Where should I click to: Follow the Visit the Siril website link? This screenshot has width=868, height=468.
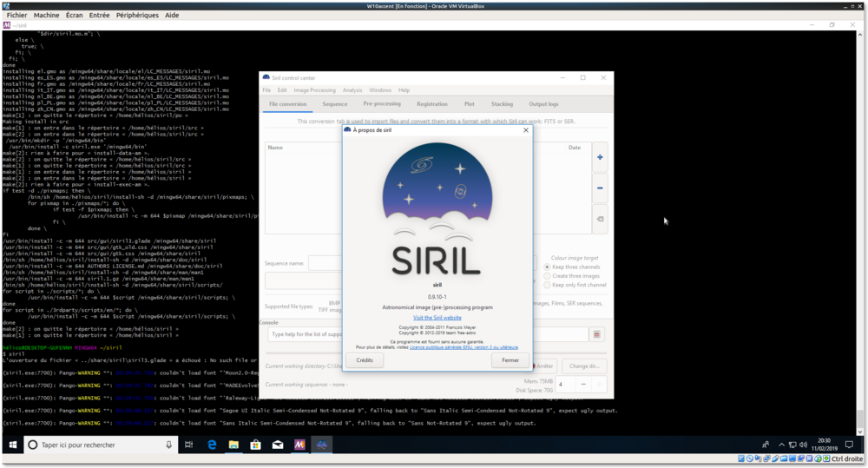[437, 317]
